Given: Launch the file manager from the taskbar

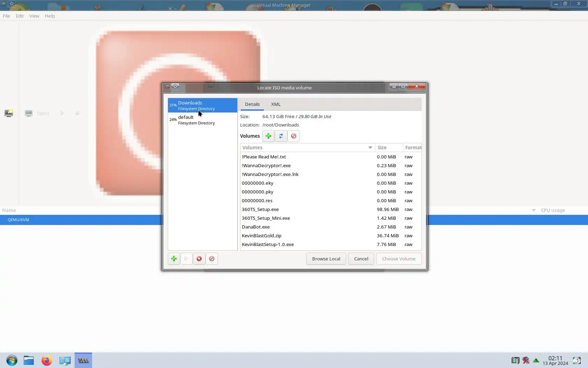Looking at the screenshot, I should [29, 360].
